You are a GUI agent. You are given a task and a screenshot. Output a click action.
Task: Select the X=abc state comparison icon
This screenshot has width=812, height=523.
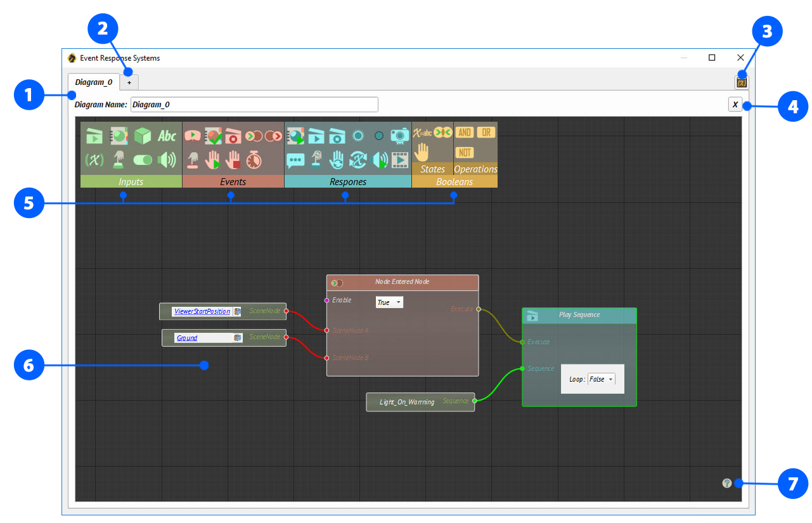point(422,132)
